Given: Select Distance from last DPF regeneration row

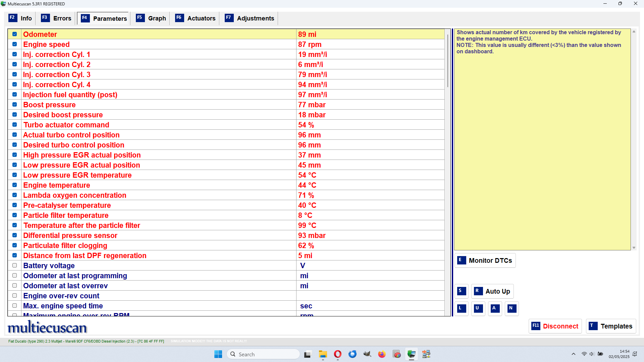Looking at the screenshot, I should point(226,255).
